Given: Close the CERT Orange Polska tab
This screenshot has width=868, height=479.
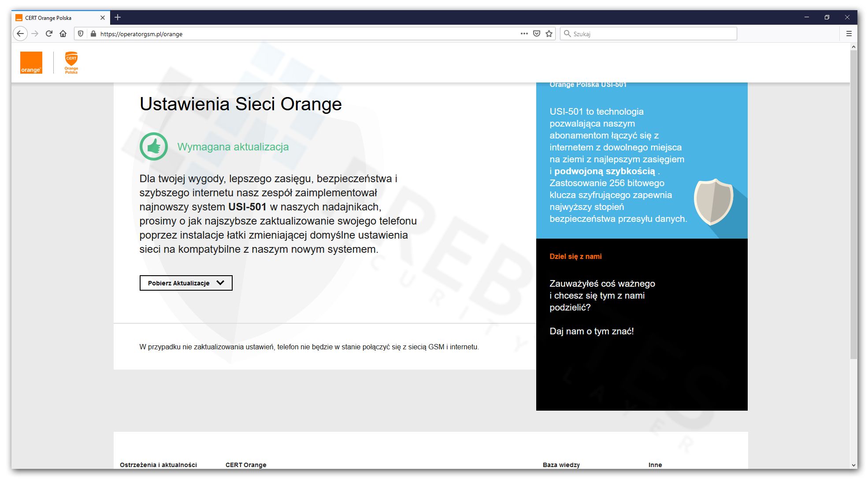Looking at the screenshot, I should click(x=102, y=18).
